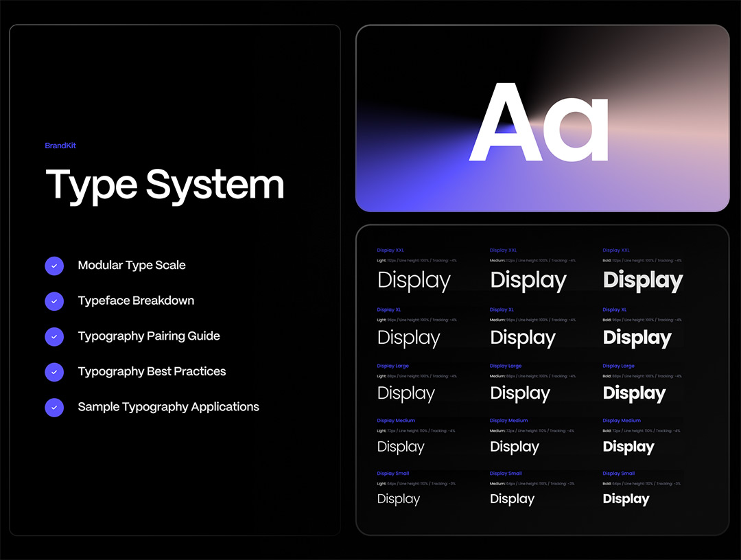The image size is (741, 560).
Task: Click the blue Display Medium label in Bold column
Action: 622,421
